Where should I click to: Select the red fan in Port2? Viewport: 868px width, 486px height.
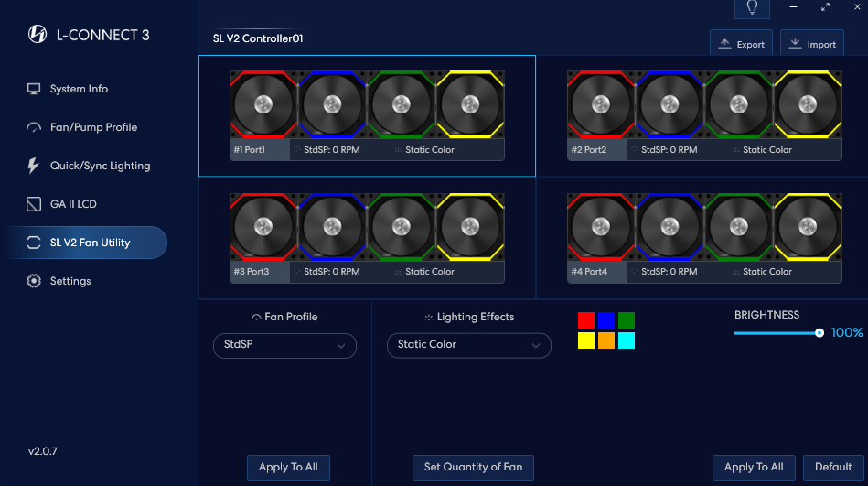tap(601, 104)
